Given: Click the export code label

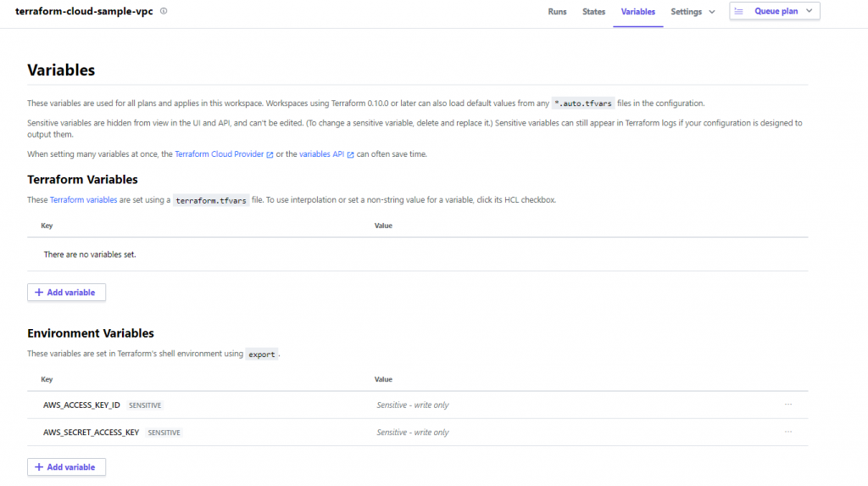Looking at the screenshot, I should click(x=262, y=354).
